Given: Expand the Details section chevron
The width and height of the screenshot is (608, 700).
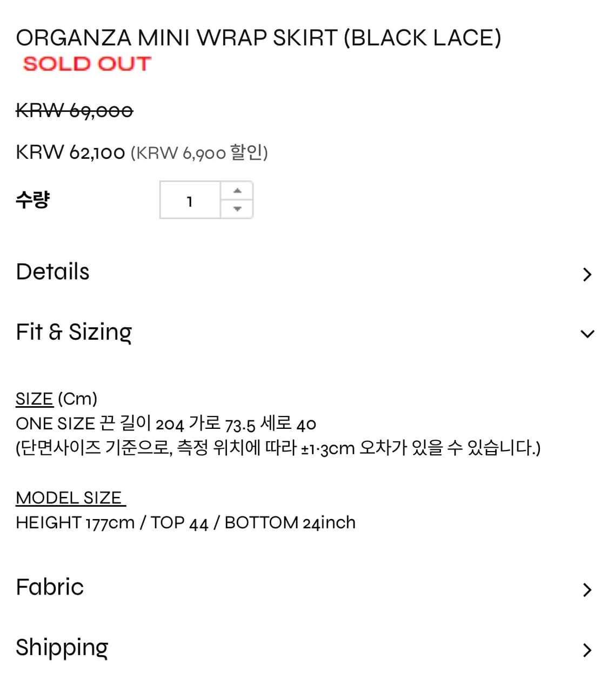Looking at the screenshot, I should [x=587, y=274].
